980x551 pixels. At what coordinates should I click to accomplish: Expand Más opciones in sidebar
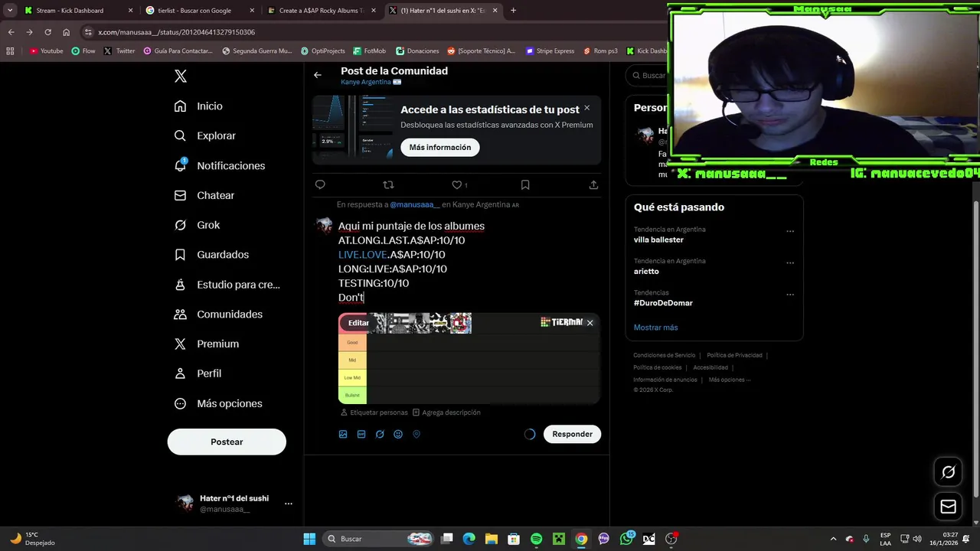(218, 403)
